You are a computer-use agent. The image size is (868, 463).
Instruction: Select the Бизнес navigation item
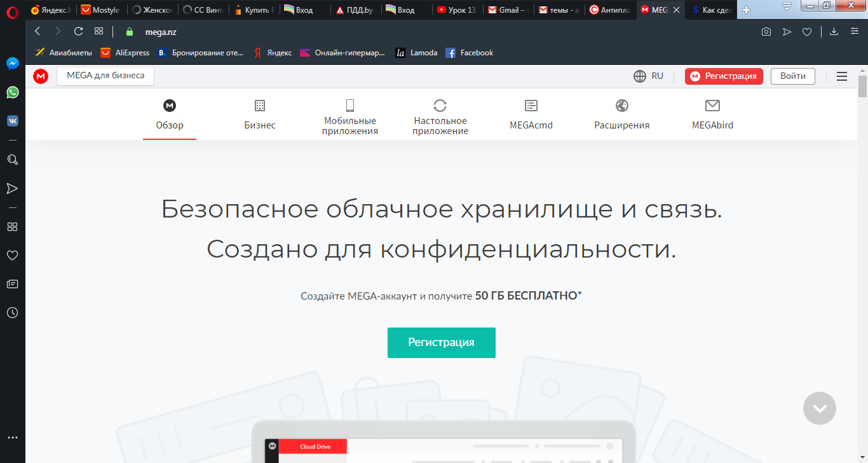point(260,115)
